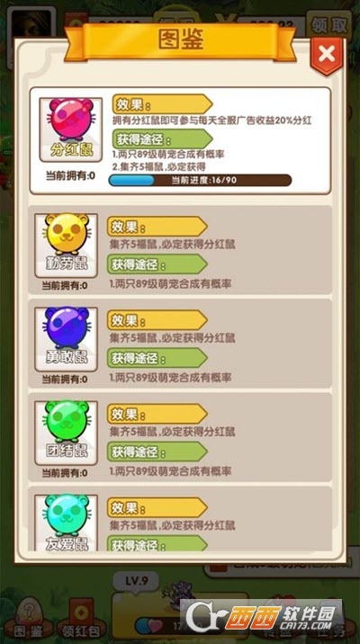Screen dimensions: 360x644
Task: Tap the pink 分红鼠 icon
Action: click(71, 130)
